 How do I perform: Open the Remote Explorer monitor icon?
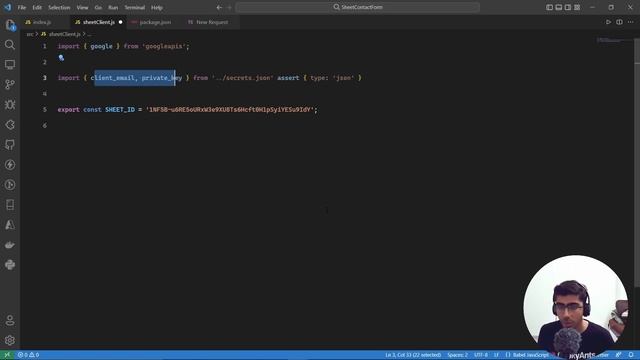point(10,64)
